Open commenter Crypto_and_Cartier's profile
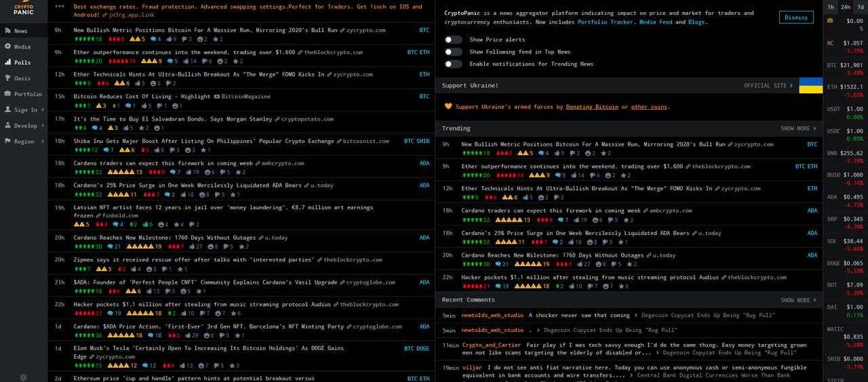The height and width of the screenshot is (382, 868). [x=492, y=345]
